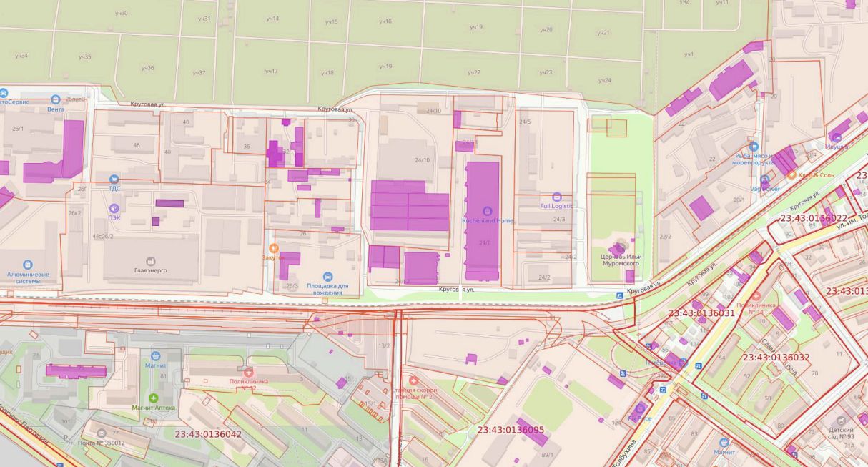Select the ТДС shopping cart marker
The image size is (868, 467).
(114, 178)
